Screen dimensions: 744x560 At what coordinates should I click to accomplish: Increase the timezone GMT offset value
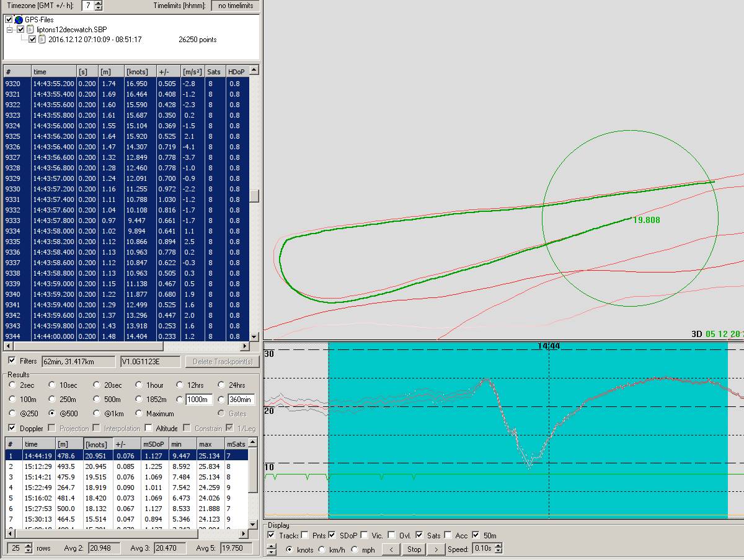[99, 3]
